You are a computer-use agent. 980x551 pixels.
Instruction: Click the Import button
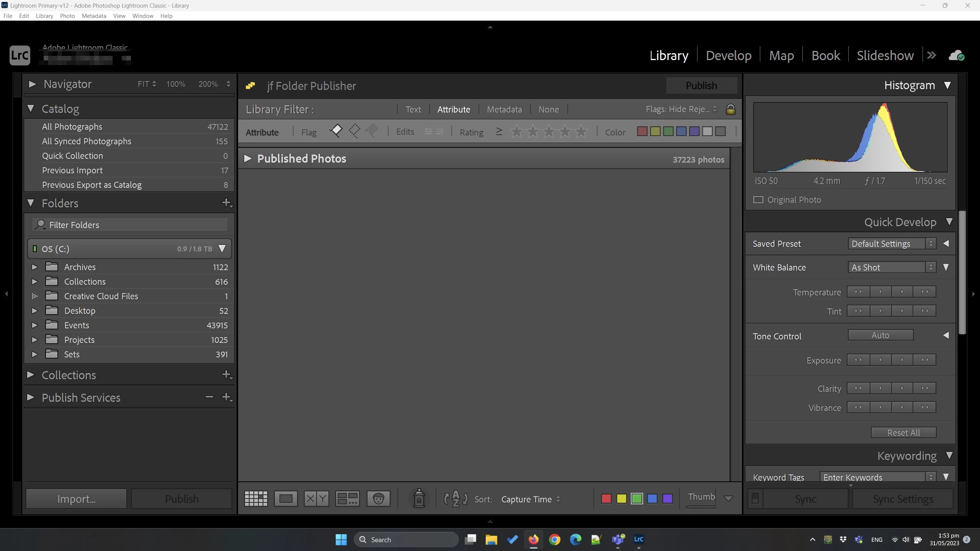point(76,499)
